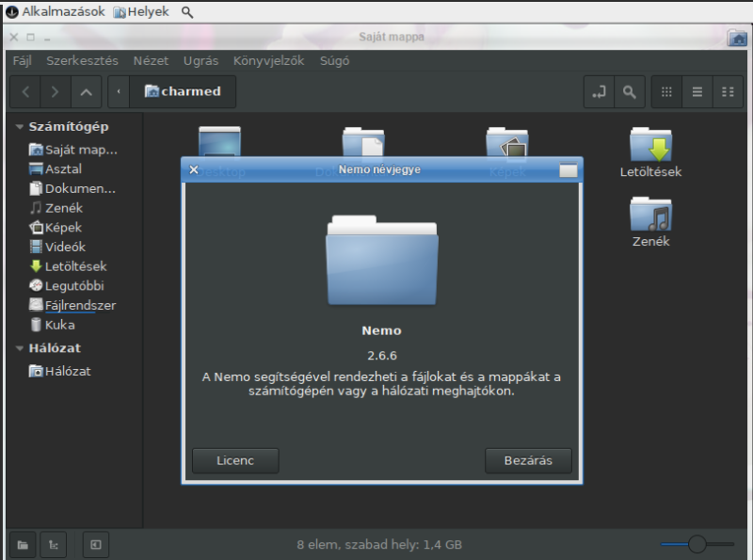Open Saját mappa in sidebar
The image size is (753, 560).
73,150
